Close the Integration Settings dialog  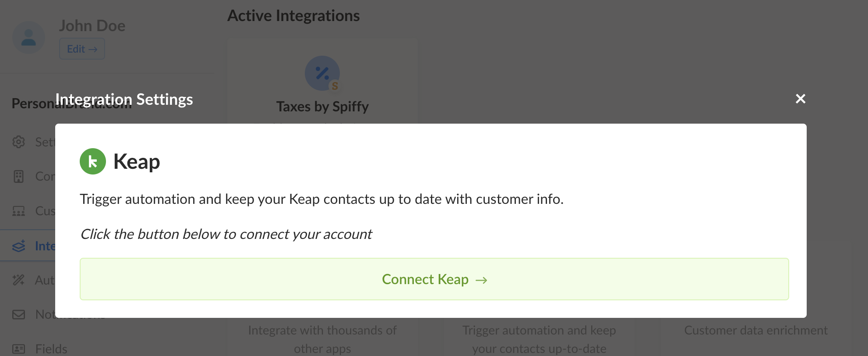click(x=800, y=99)
